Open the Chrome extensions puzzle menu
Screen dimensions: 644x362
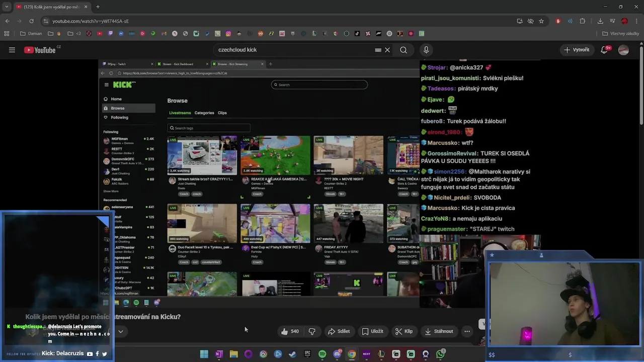pyautogui.click(x=583, y=21)
